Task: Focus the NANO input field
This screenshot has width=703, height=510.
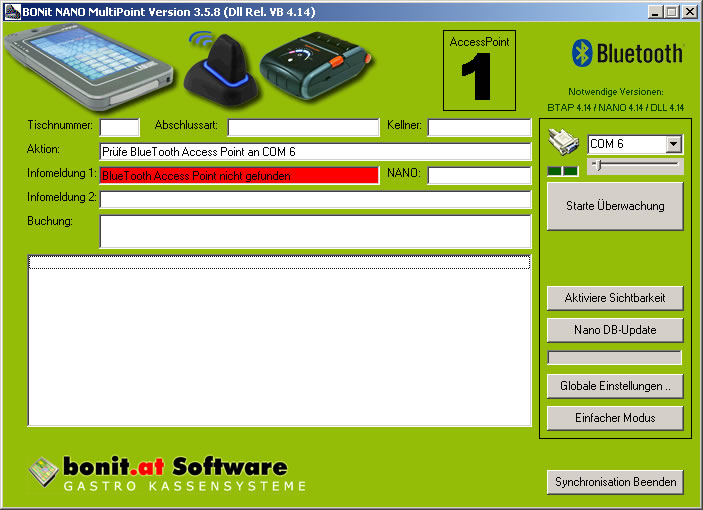Action: (479, 176)
